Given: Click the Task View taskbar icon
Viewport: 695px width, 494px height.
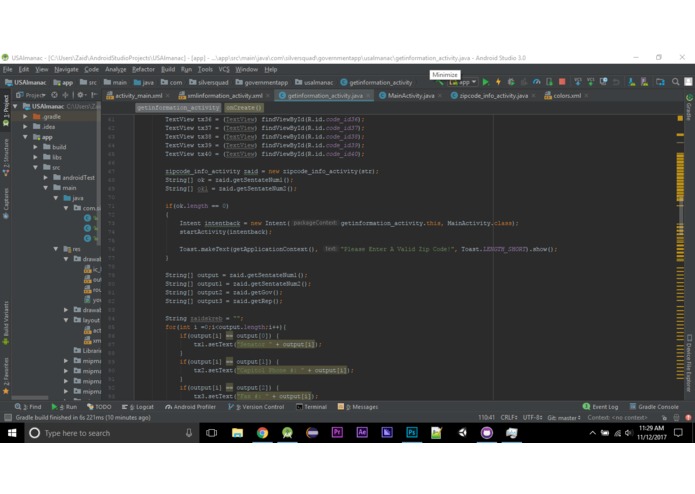Looking at the screenshot, I should click(x=212, y=433).
